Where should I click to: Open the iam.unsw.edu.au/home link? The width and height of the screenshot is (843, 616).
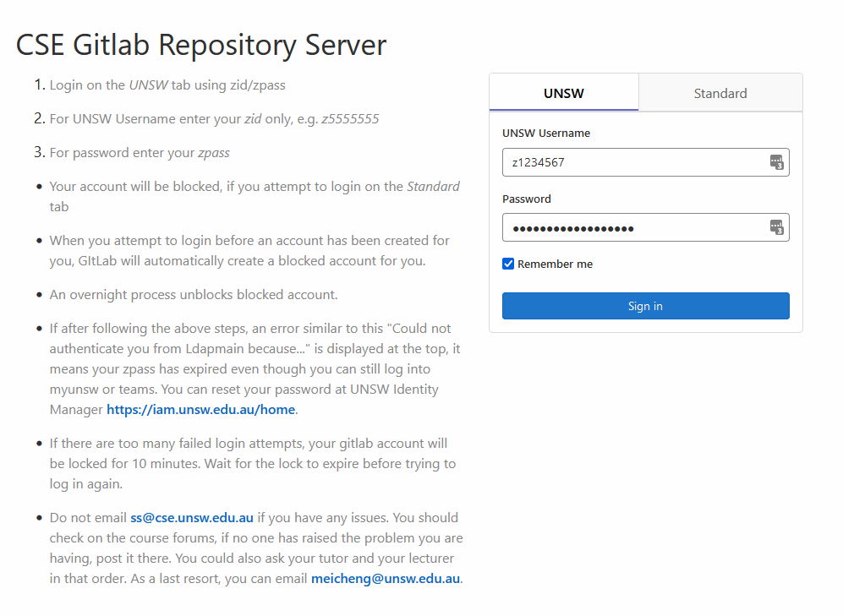(201, 409)
